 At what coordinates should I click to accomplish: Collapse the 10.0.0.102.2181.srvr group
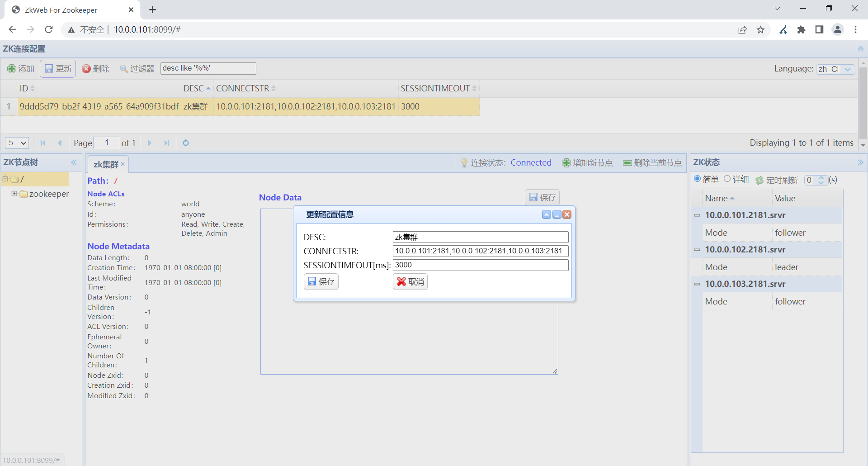click(697, 250)
